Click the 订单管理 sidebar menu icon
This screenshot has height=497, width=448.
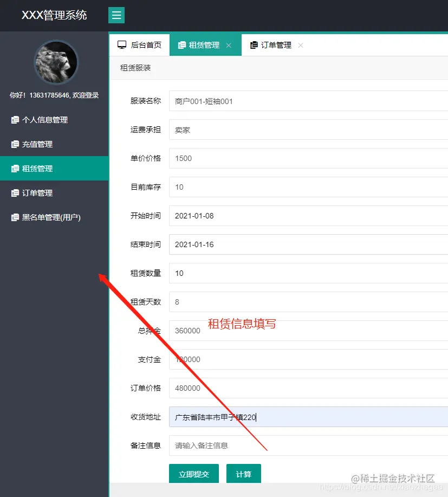click(x=15, y=192)
